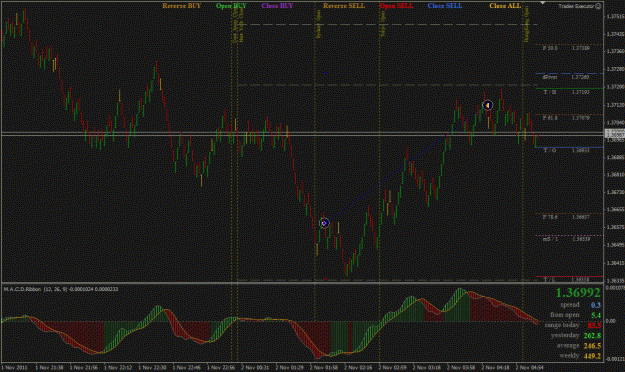Click the chart shift triangle marker
Viewport: 625px width, 372px height.
(x=542, y=2)
